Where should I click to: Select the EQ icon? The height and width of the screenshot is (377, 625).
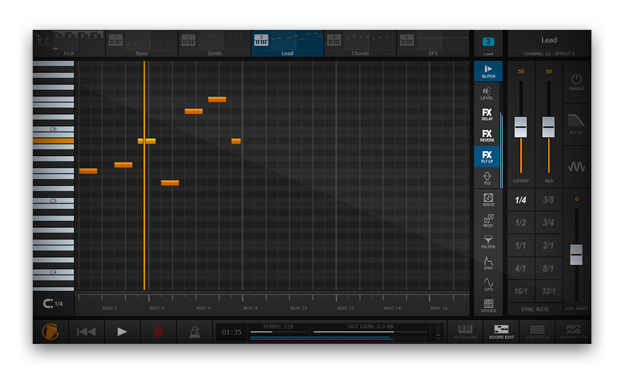pos(487,178)
